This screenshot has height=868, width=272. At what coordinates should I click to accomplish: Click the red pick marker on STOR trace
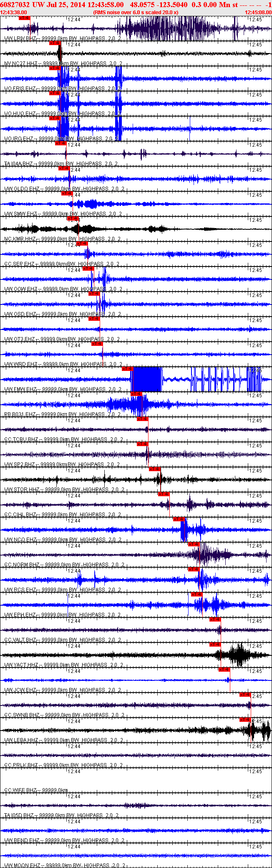coord(155,469)
